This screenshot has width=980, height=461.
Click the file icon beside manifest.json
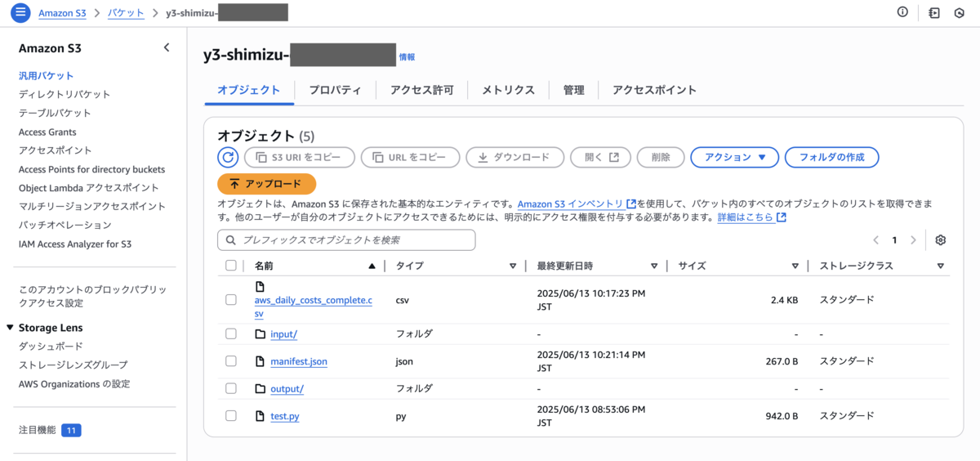[261, 361]
